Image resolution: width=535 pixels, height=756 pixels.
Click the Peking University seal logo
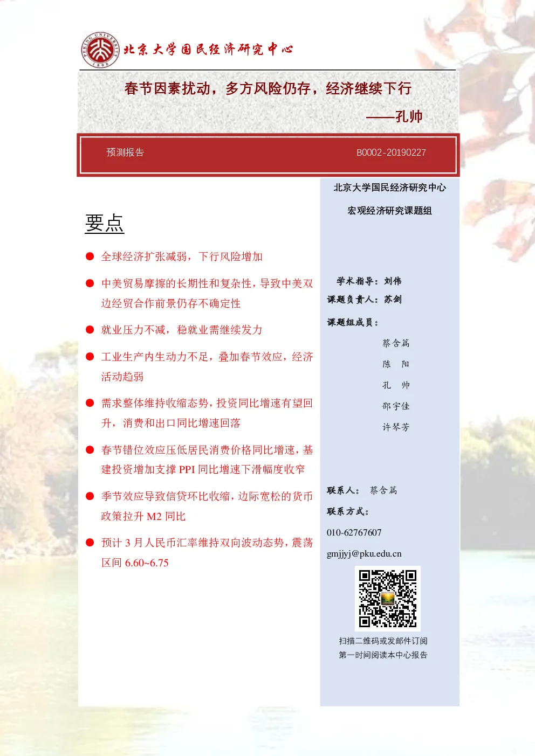[x=100, y=50]
